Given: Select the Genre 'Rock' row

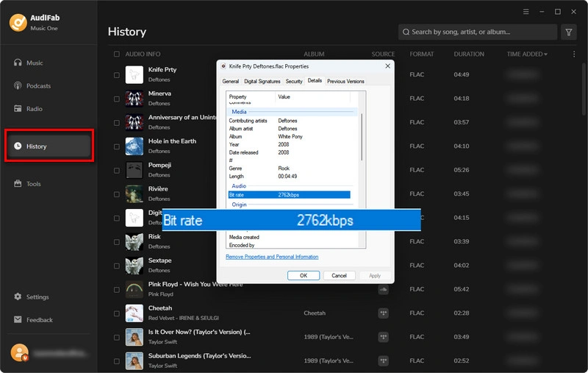Looking at the screenshot, I should [289, 168].
